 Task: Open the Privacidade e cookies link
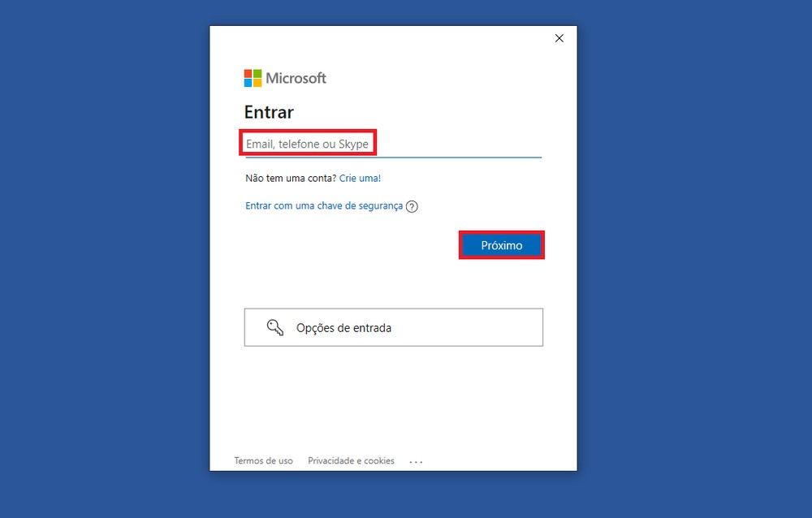pyautogui.click(x=351, y=460)
